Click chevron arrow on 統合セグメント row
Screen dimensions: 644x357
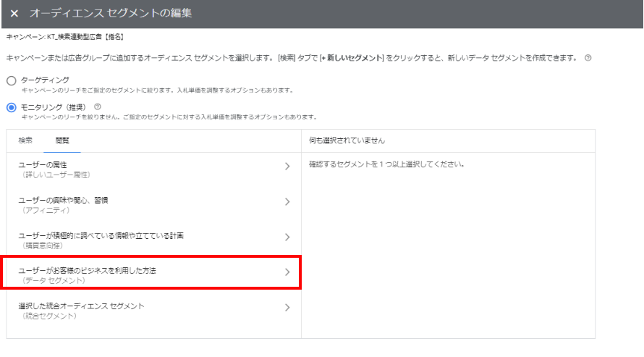(x=287, y=307)
